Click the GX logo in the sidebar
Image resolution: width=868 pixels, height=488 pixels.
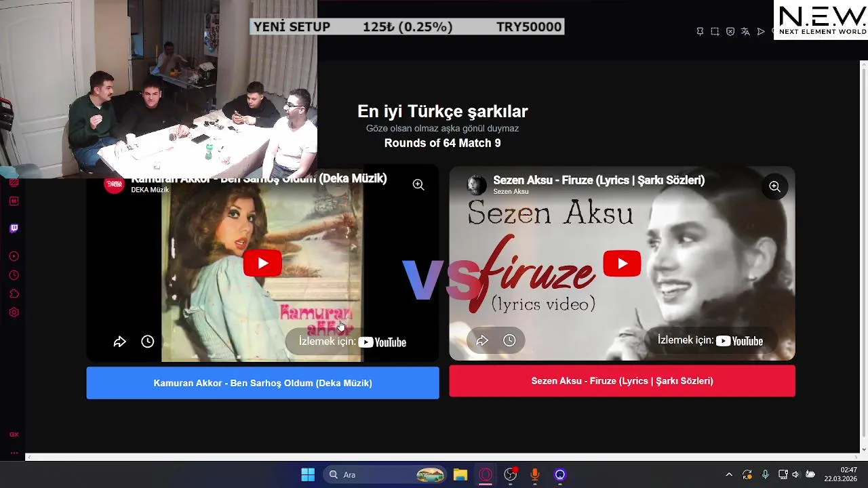point(14,434)
